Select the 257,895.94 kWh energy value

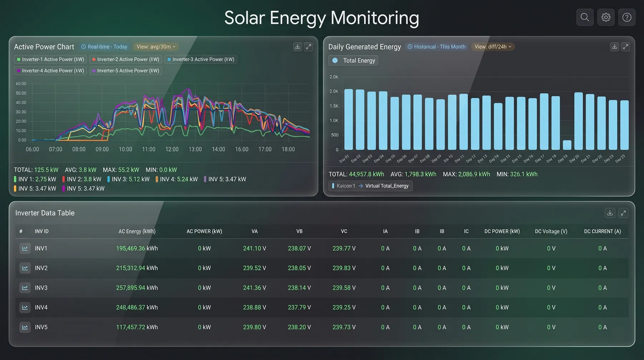pyautogui.click(x=137, y=288)
